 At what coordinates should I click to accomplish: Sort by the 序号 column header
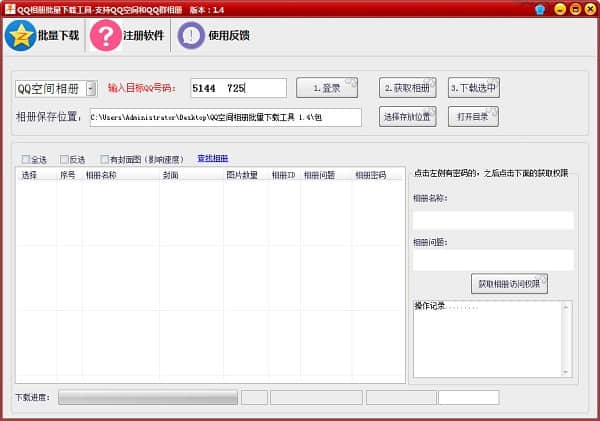tap(68, 175)
